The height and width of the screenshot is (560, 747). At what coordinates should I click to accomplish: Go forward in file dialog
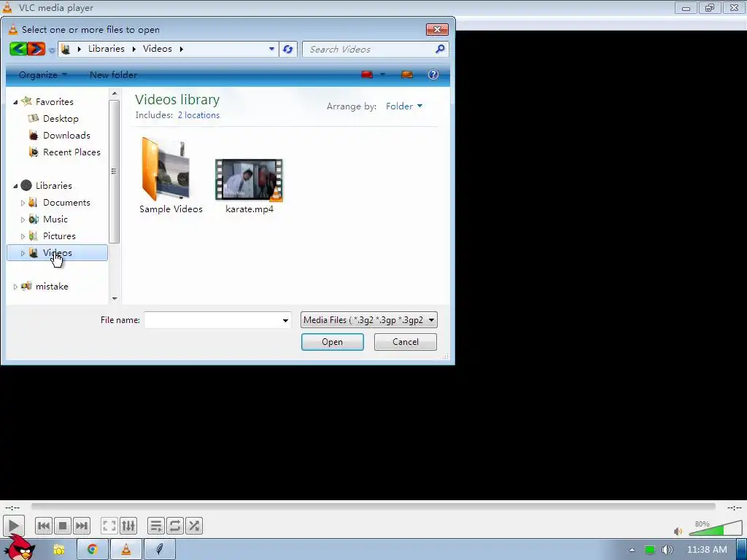click(x=36, y=49)
